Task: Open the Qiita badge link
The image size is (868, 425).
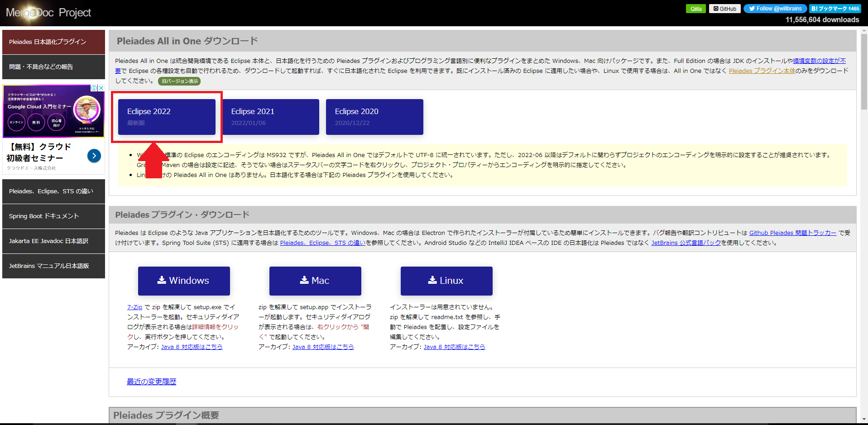Action: [696, 9]
